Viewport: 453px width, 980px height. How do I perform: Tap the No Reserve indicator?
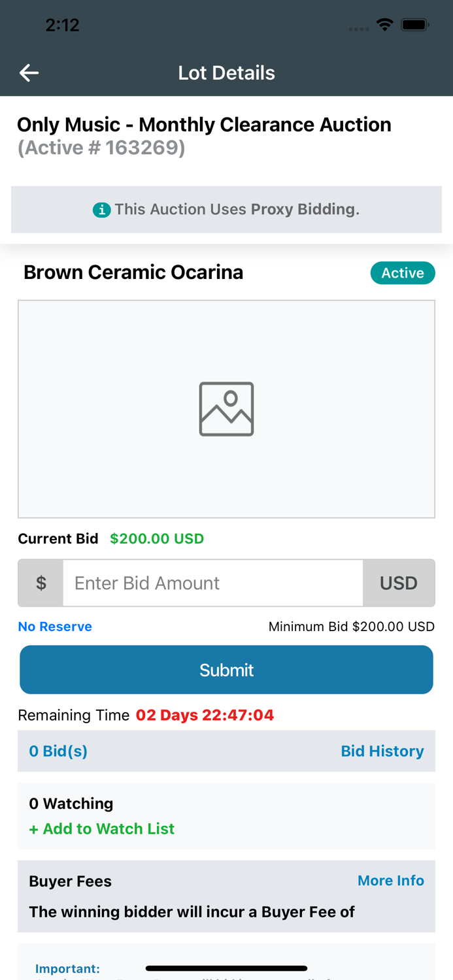[54, 626]
